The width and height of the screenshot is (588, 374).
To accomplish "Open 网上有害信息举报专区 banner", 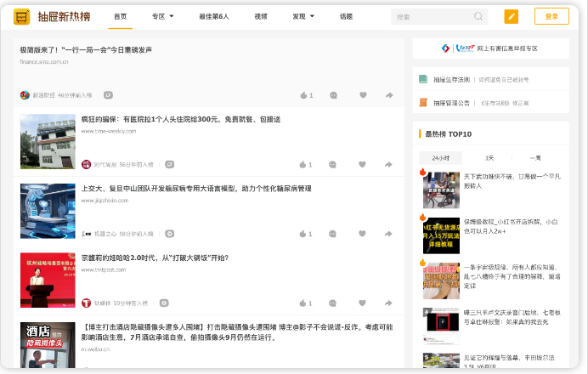I will pos(490,48).
